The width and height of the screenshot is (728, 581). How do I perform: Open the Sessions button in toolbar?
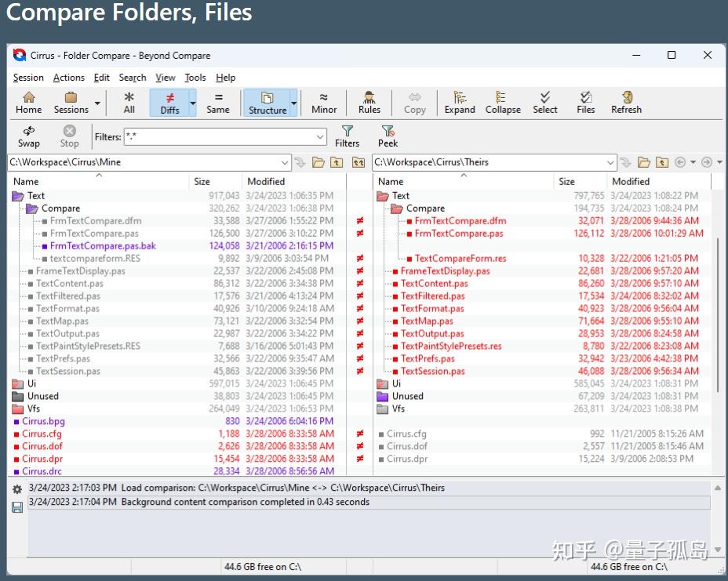coord(71,103)
